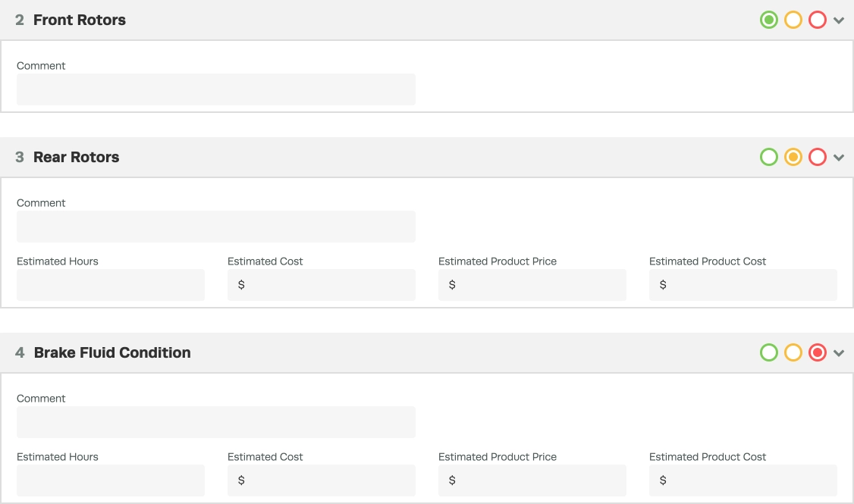Click the Front Rotors comment field
854x504 pixels.
216,89
